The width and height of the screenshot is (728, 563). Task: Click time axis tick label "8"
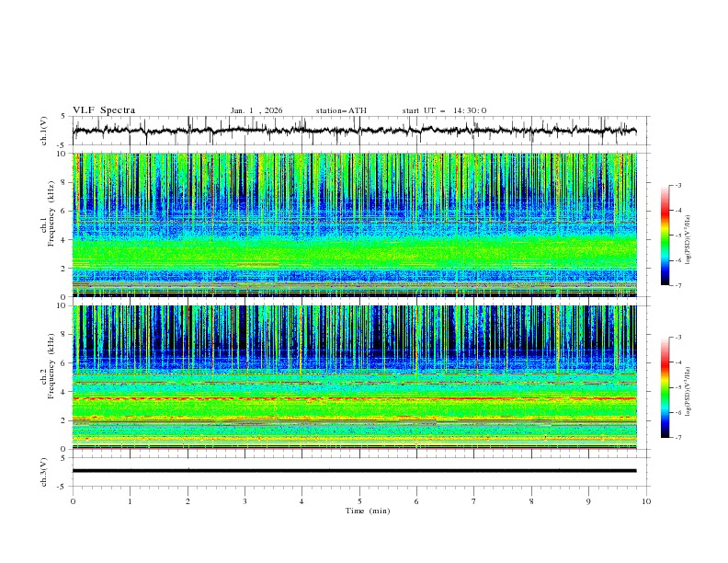pos(531,501)
